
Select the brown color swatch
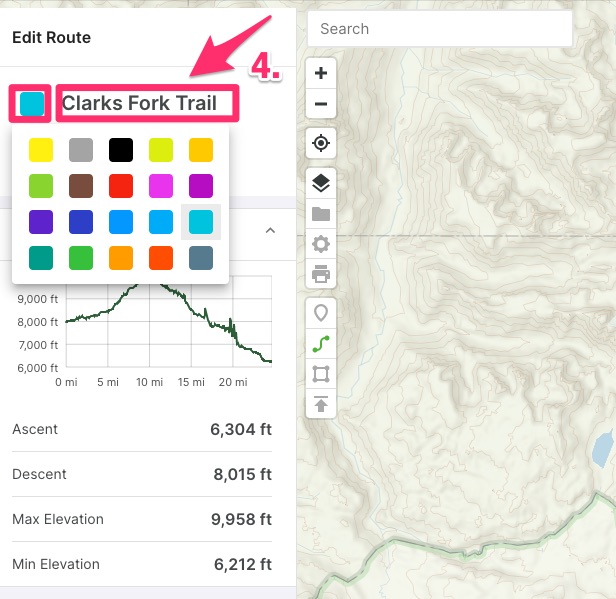tap(81, 186)
